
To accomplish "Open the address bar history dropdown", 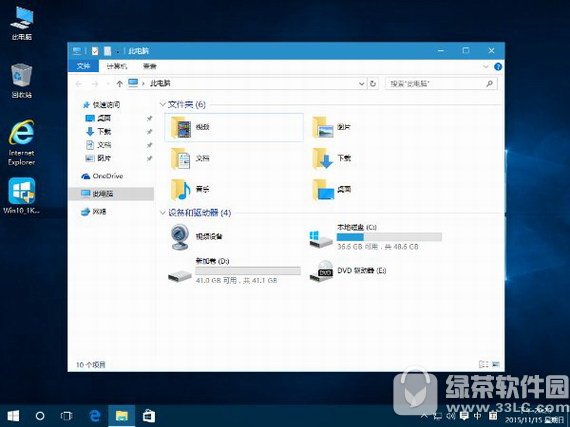I will click(x=361, y=84).
